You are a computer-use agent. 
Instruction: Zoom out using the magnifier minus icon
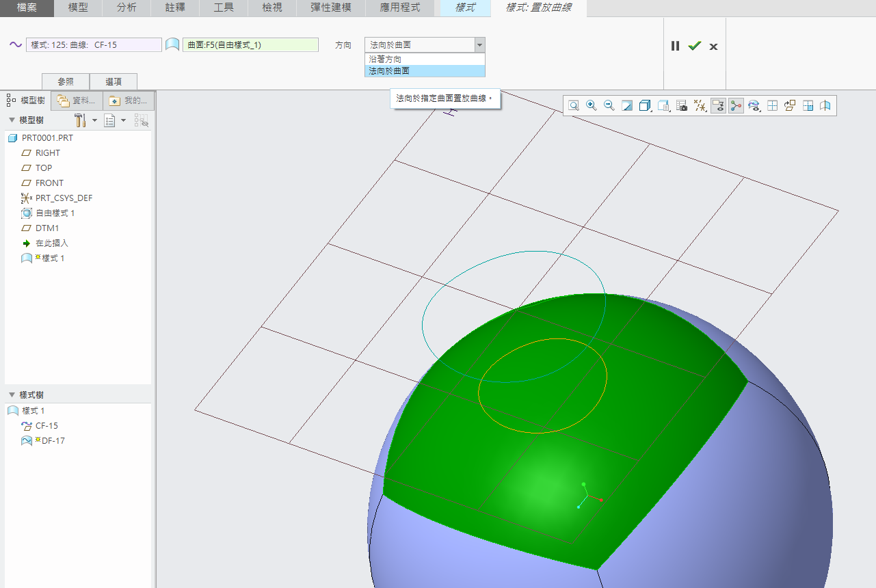609,105
